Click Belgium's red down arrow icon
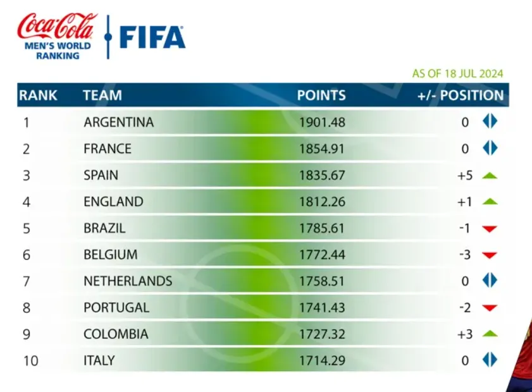This screenshot has width=532, height=392. 490,255
